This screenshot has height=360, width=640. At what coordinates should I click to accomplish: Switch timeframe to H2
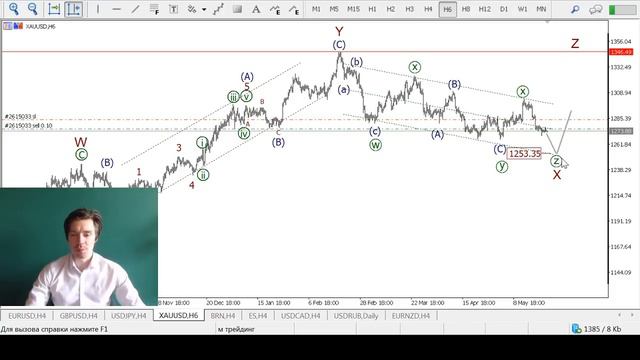point(391,9)
